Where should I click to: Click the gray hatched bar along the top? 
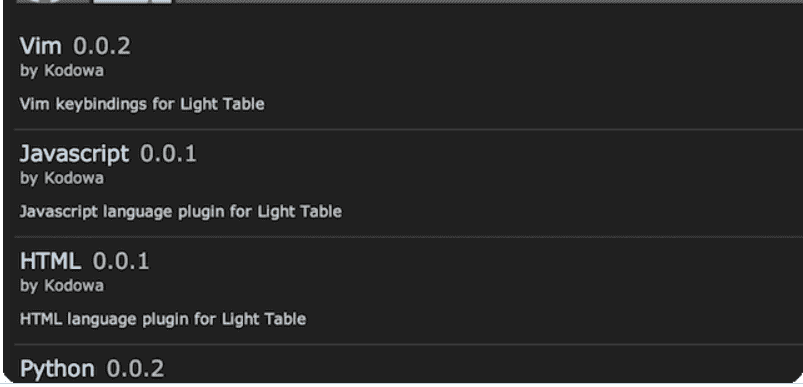click(489, 2)
